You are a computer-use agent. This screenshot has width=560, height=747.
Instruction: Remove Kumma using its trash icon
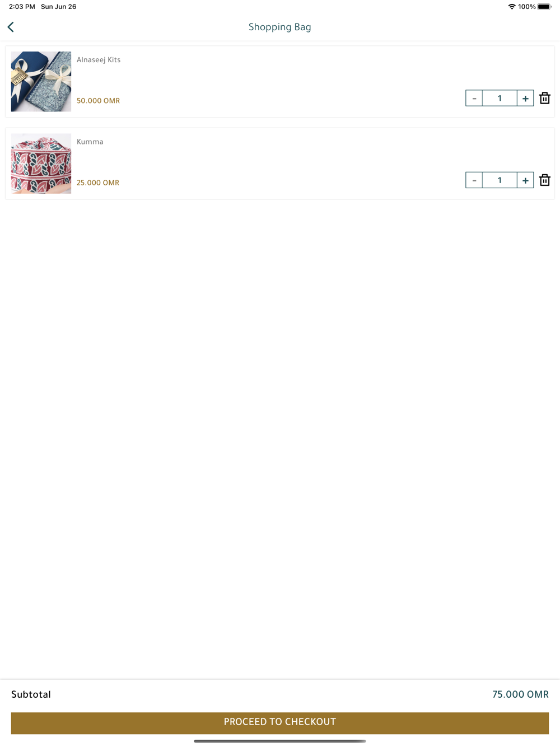pyautogui.click(x=544, y=180)
